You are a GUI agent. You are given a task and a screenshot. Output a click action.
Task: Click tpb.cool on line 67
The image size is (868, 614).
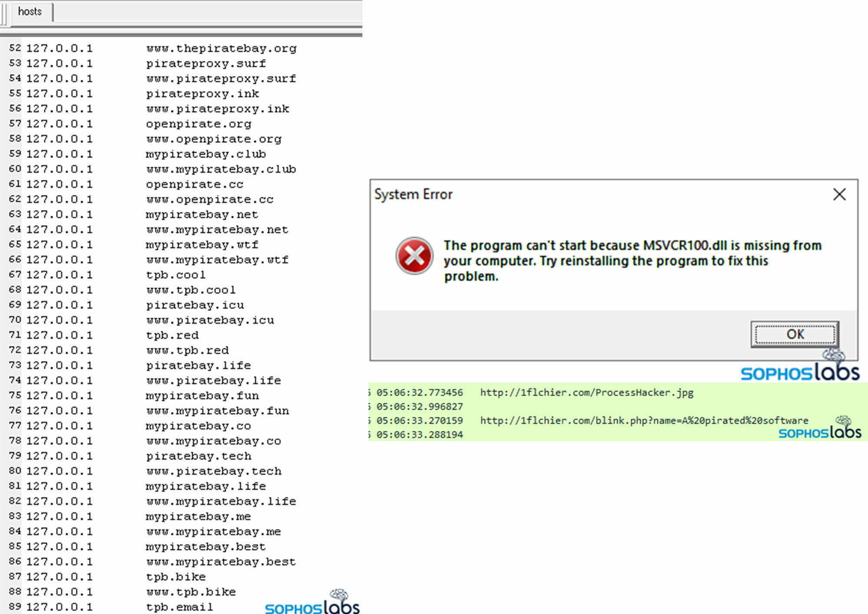(x=176, y=275)
